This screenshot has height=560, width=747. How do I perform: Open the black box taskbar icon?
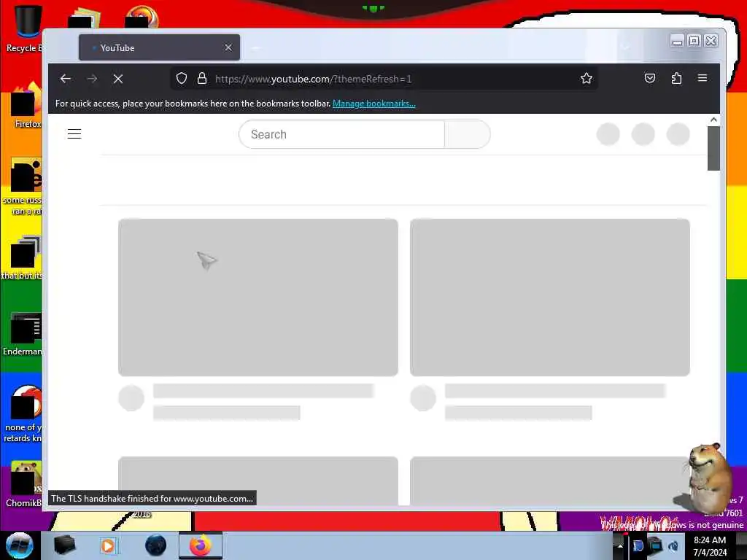click(x=64, y=545)
